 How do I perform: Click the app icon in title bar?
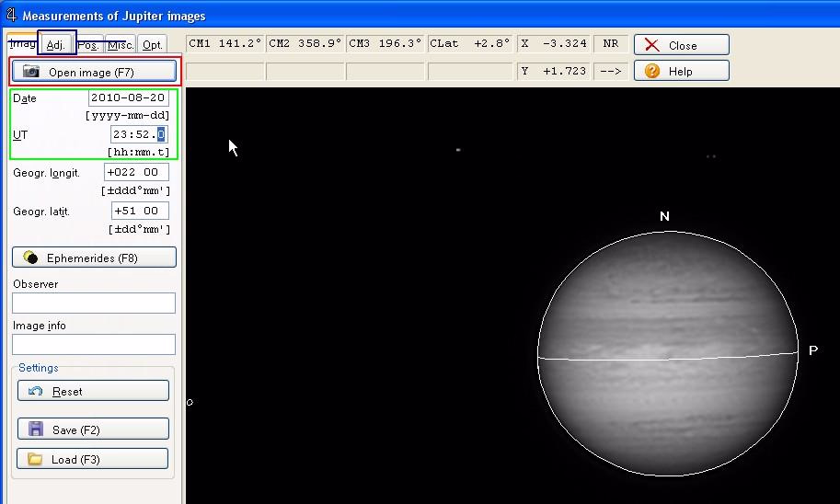pyautogui.click(x=10, y=15)
